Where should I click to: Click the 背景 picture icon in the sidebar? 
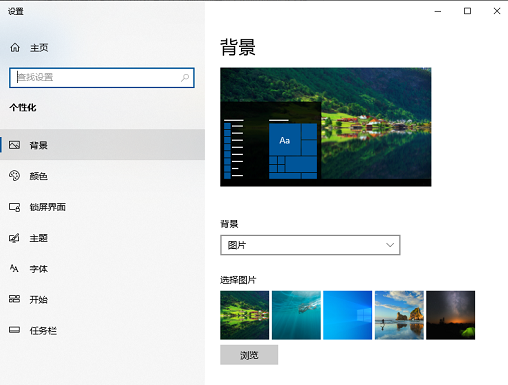click(14, 145)
